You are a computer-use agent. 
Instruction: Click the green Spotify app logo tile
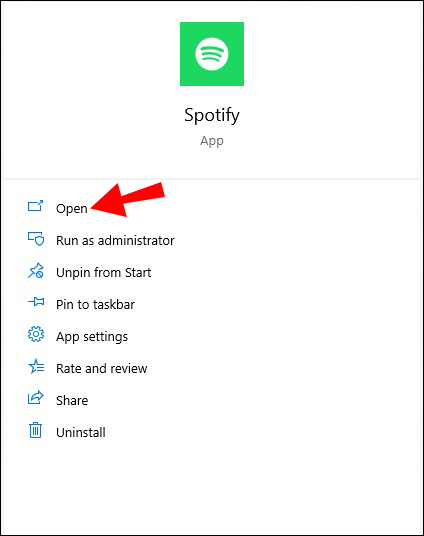pyautogui.click(x=212, y=54)
